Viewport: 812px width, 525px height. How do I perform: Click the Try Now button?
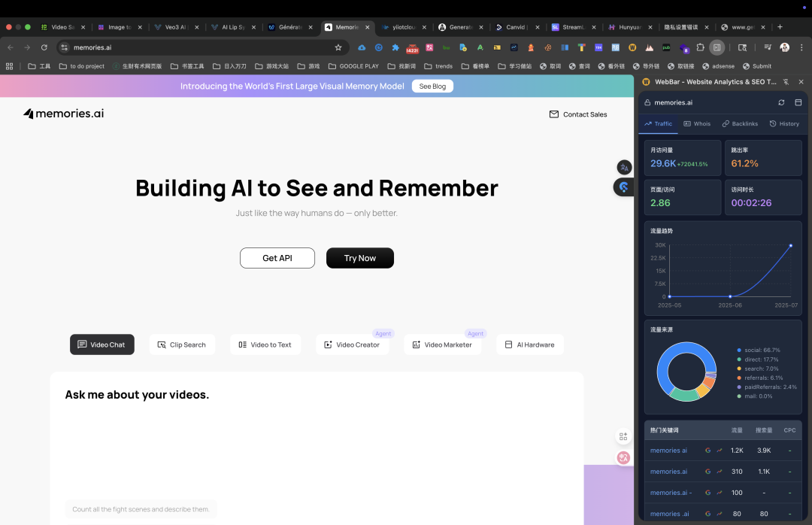point(360,258)
